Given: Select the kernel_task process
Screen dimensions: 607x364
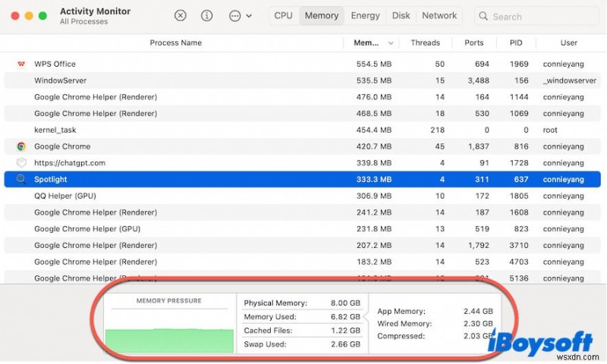Looking at the screenshot, I should (x=55, y=130).
